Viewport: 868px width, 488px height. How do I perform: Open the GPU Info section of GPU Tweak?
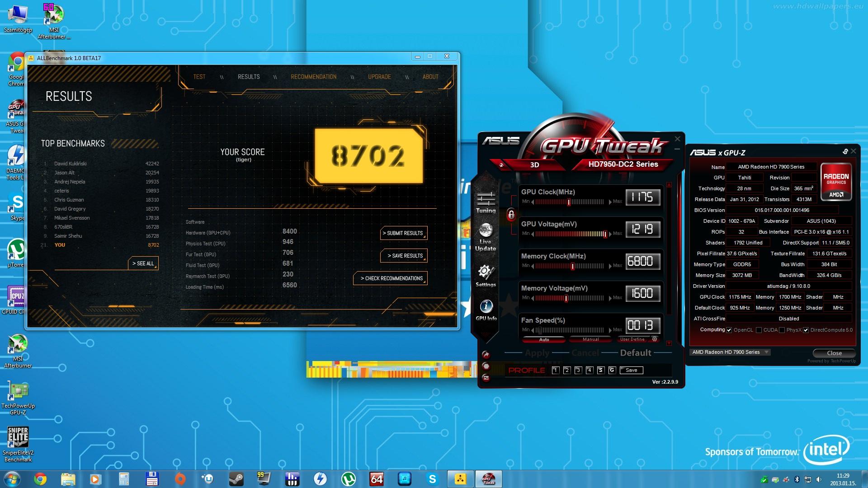pos(486,310)
